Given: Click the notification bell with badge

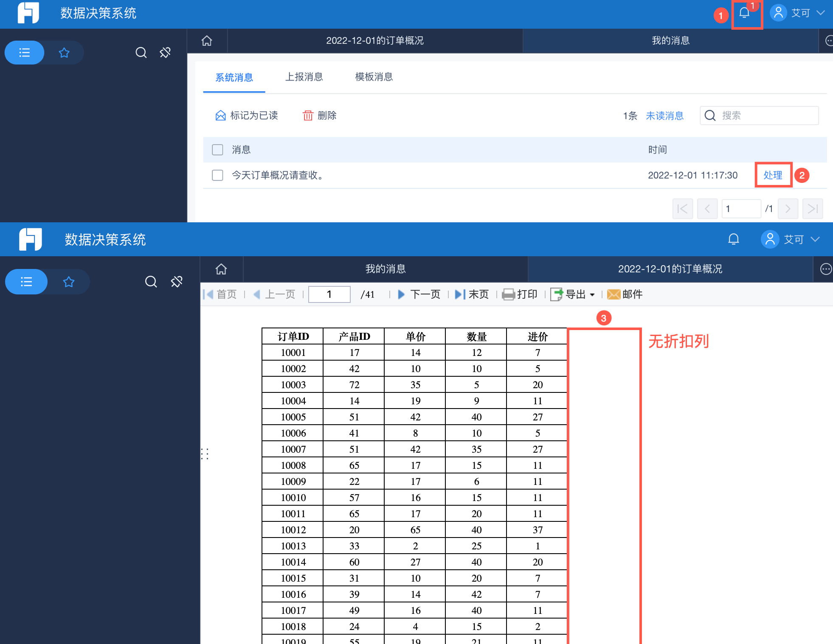Looking at the screenshot, I should point(744,13).
